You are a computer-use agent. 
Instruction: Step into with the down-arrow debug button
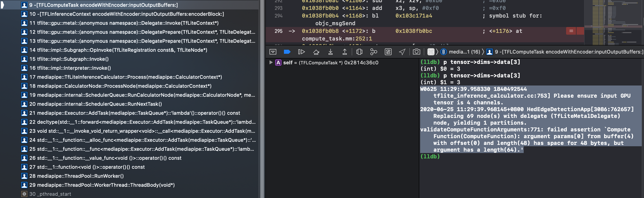click(330, 52)
